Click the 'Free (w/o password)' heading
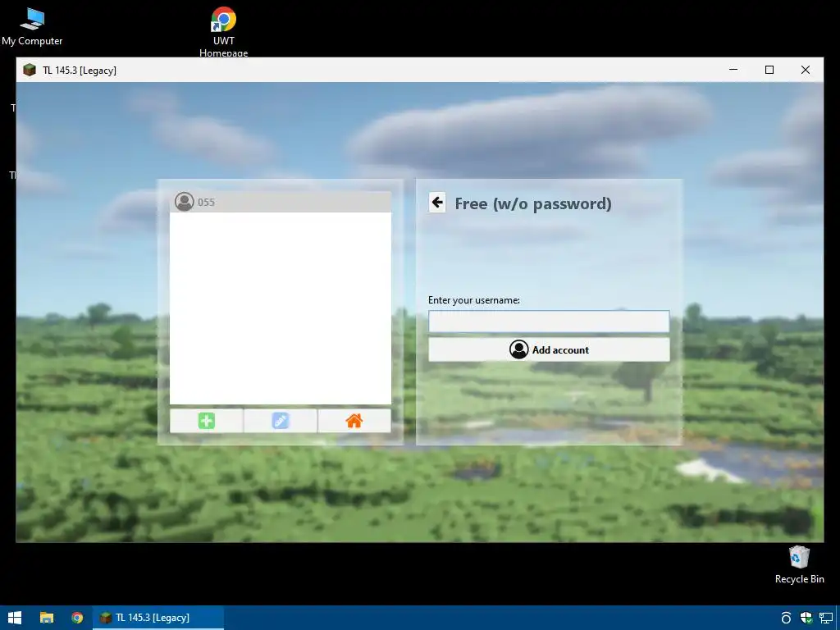This screenshot has height=630, width=840. 533,203
